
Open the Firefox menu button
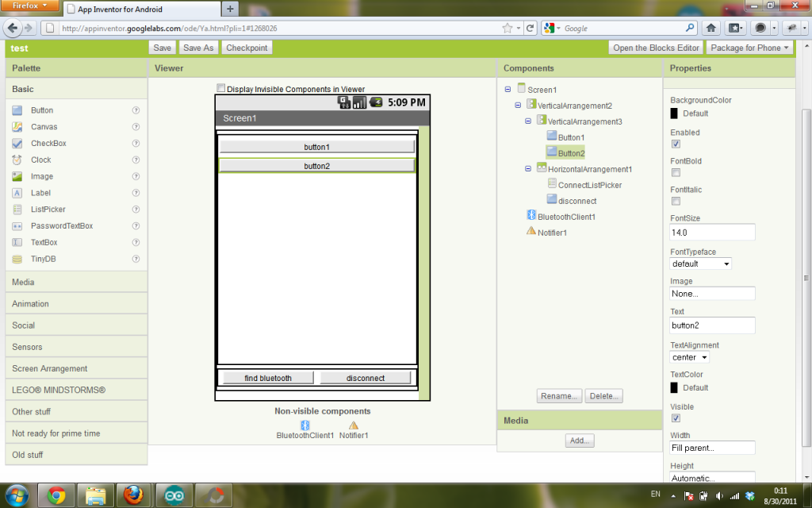(x=30, y=6)
